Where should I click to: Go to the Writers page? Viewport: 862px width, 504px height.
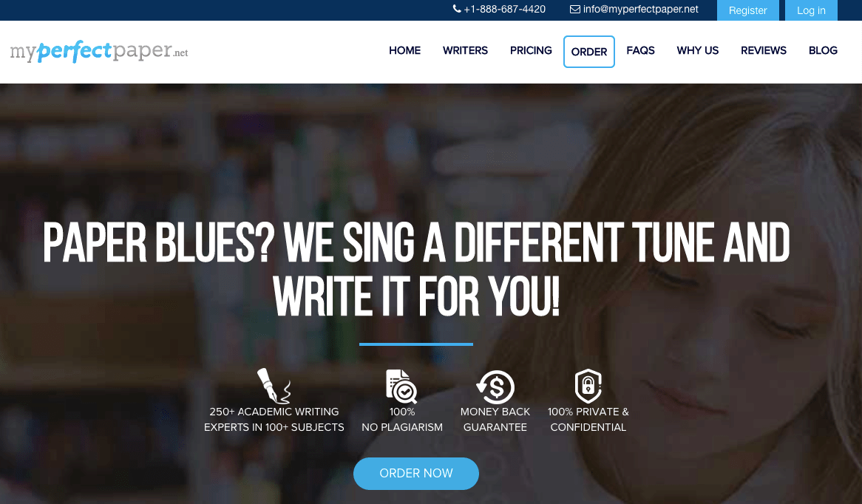point(465,50)
